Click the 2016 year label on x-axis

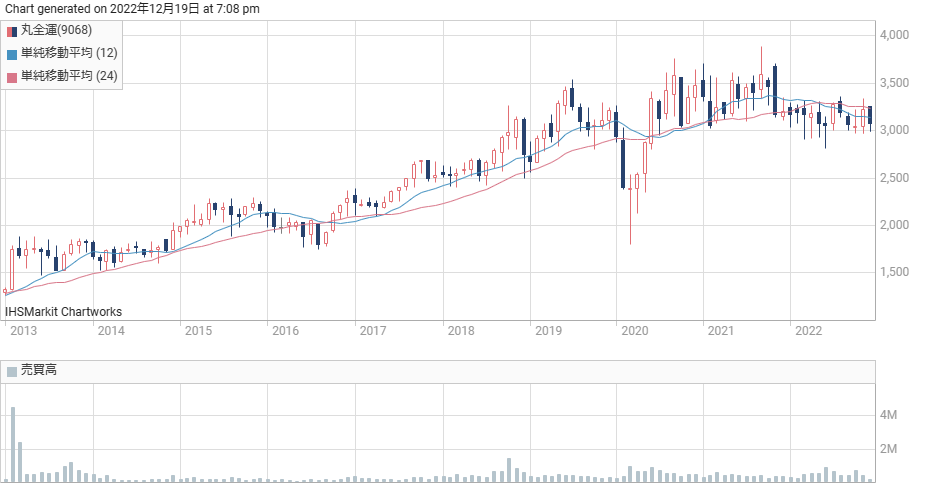(285, 331)
